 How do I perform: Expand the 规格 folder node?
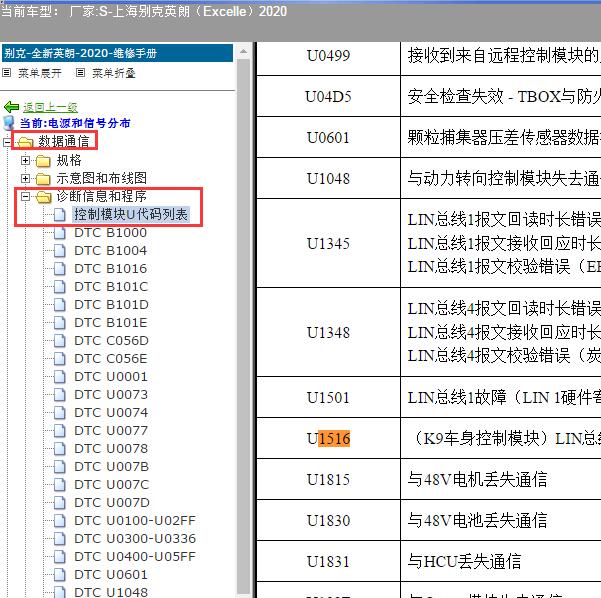point(25,160)
